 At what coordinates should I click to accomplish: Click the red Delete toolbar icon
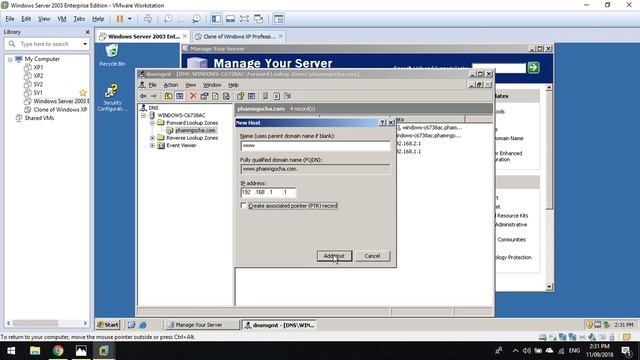click(x=193, y=96)
